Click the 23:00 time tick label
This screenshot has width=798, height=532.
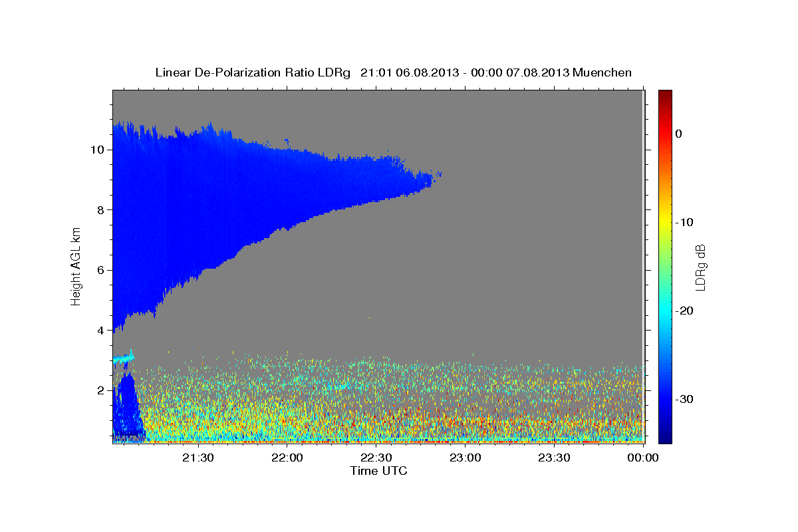point(465,458)
